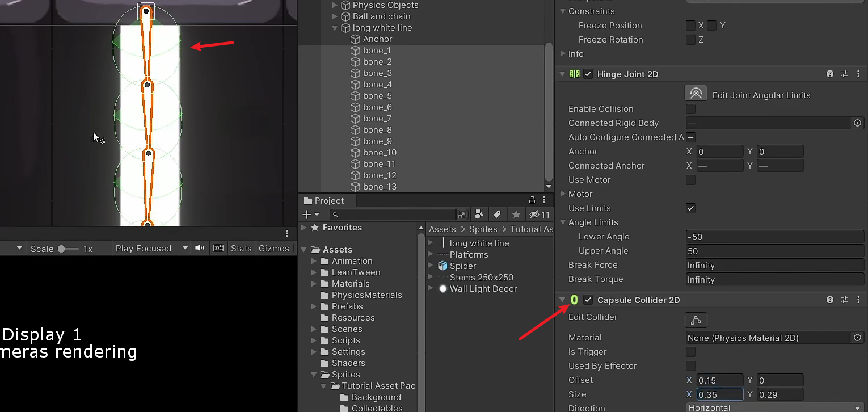Uncheck the Use Limits checkbox
Image resolution: width=868 pixels, height=412 pixels.
pyautogui.click(x=690, y=208)
